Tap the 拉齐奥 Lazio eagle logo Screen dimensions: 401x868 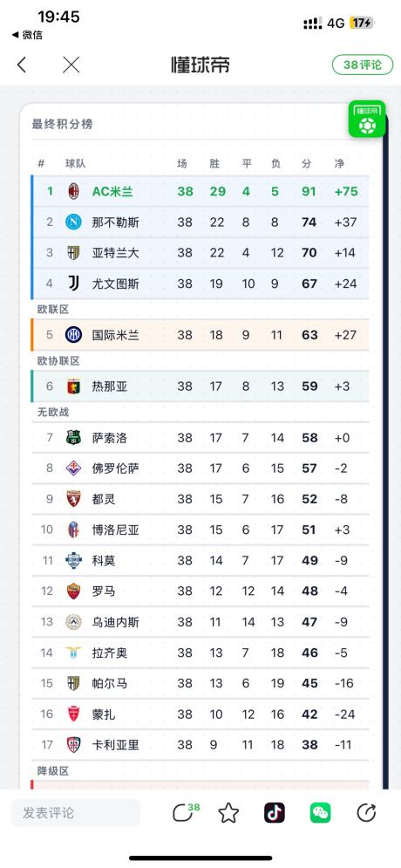[73, 653]
